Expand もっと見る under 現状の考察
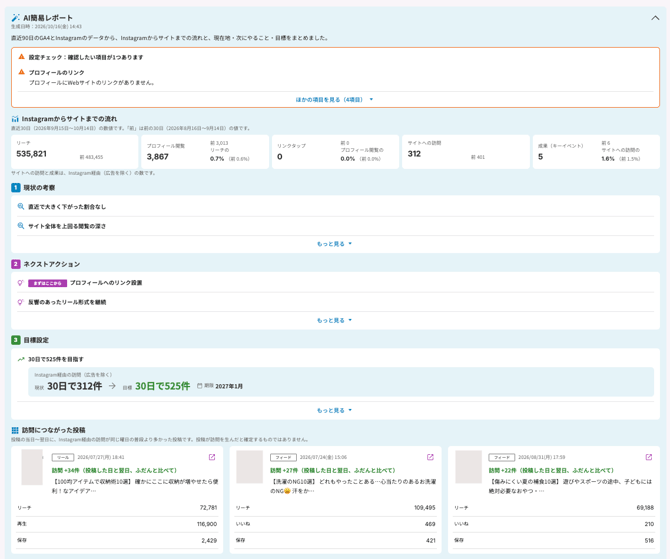Image resolution: width=670 pixels, height=559 pixels. pos(335,244)
